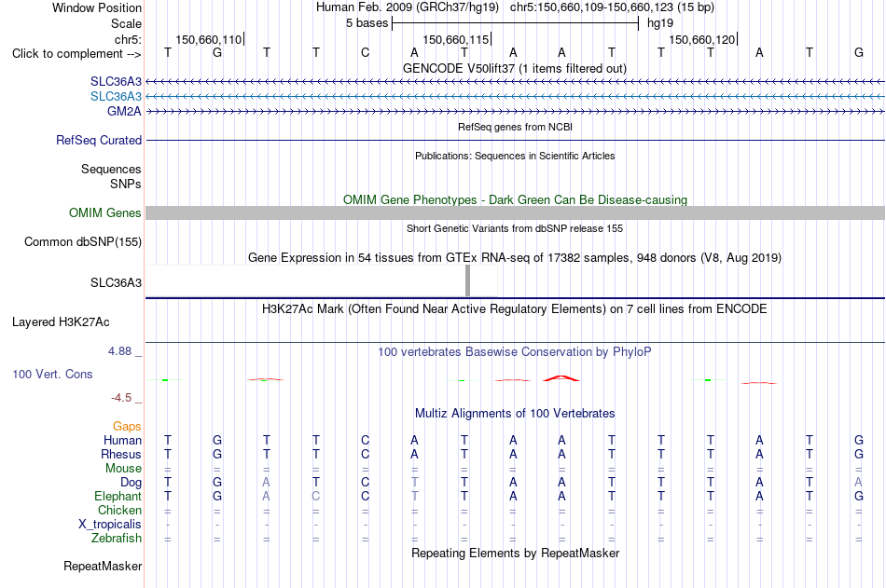
Task: Click the 4.88 upper scale value
Action: click(x=119, y=351)
